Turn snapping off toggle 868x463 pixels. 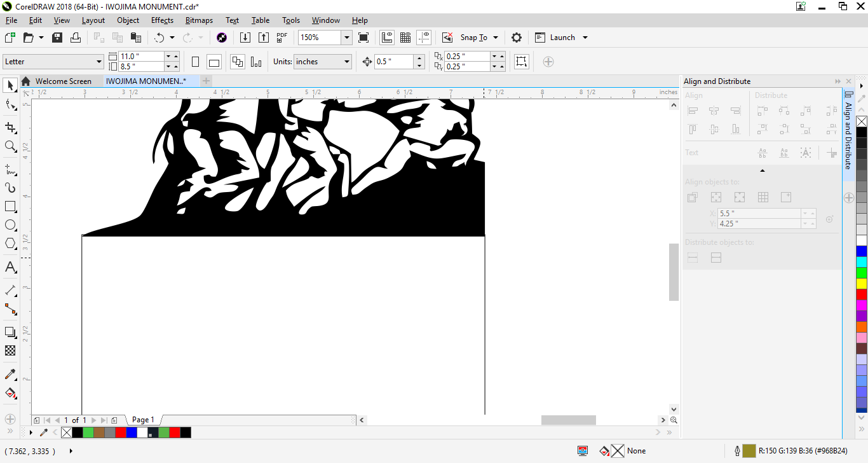click(x=447, y=38)
